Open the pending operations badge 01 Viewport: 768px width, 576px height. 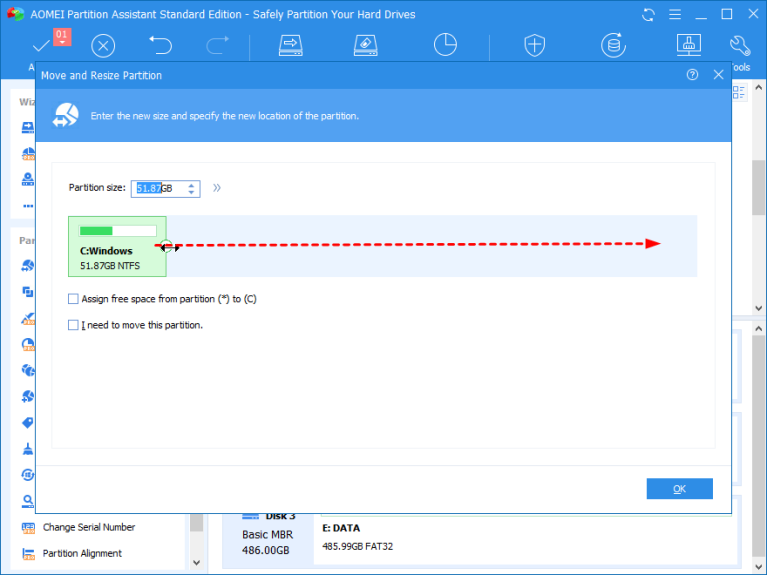pyautogui.click(x=62, y=37)
